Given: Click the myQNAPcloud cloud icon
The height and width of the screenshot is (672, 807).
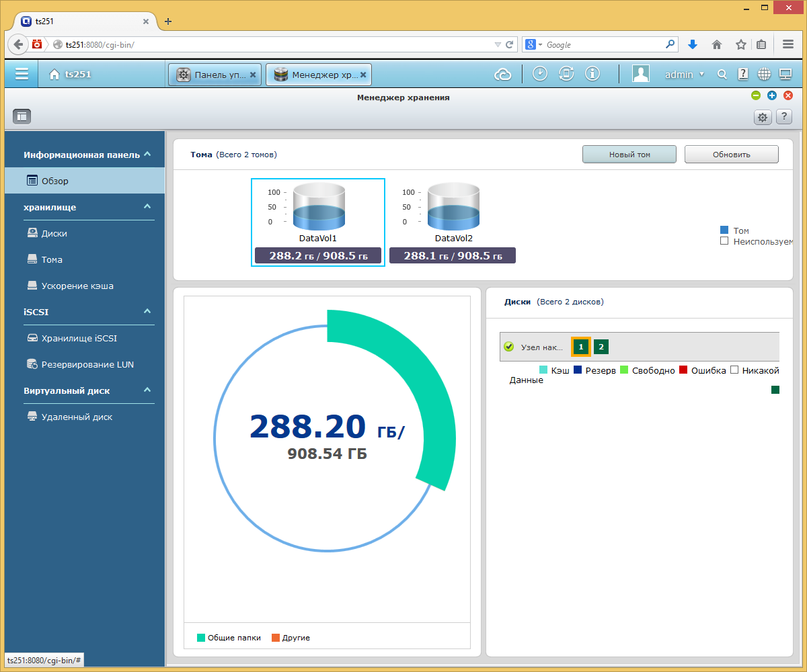Looking at the screenshot, I should [503, 75].
